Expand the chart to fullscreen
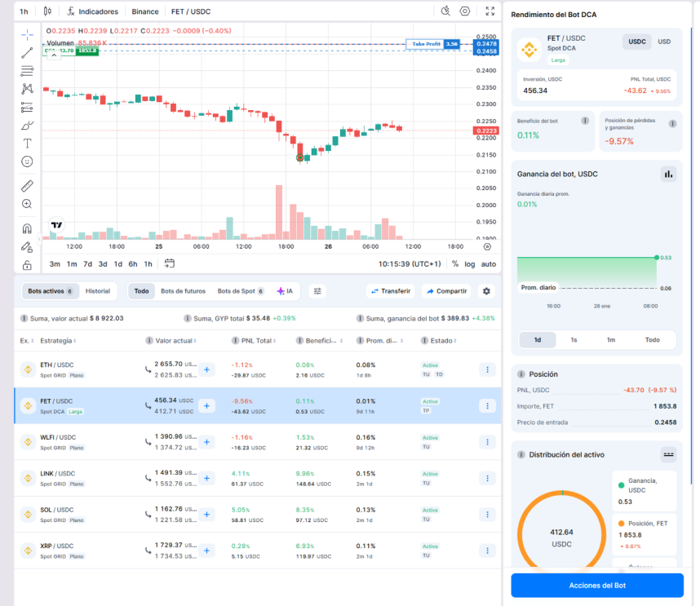This screenshot has width=700, height=606. pos(490,11)
